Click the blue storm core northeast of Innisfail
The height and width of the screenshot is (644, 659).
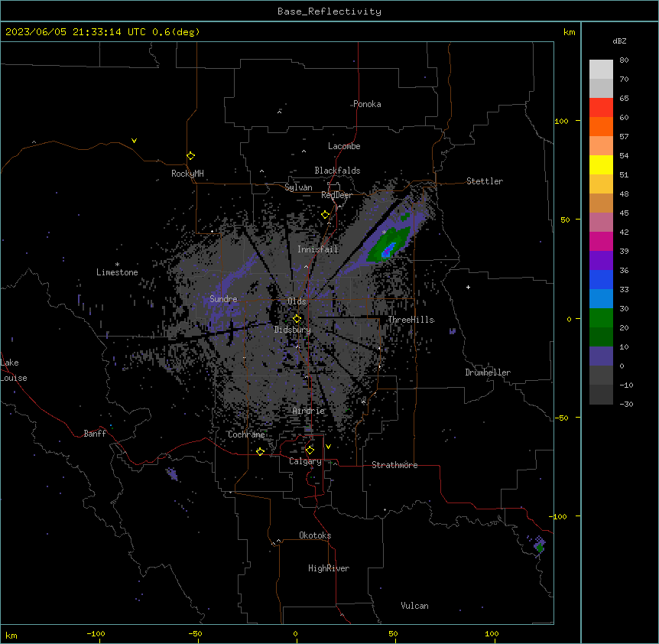[x=387, y=250]
